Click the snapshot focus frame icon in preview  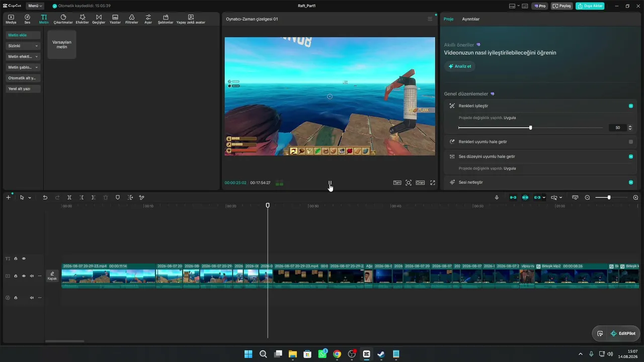(409, 183)
